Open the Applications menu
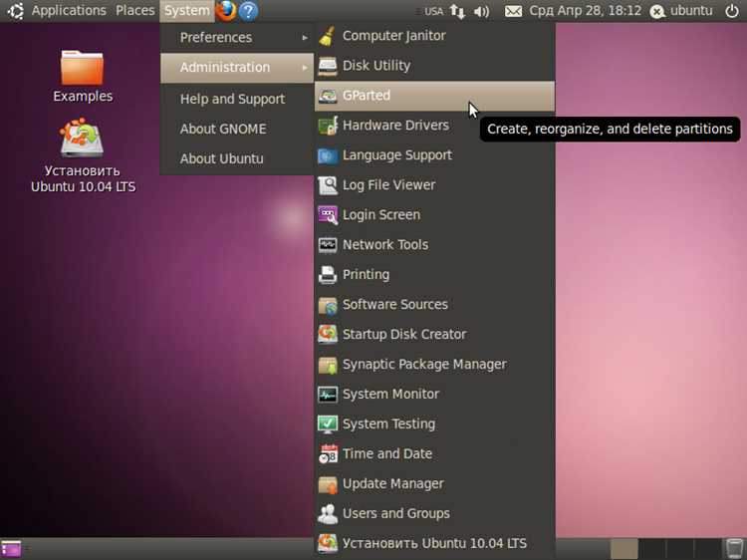The width and height of the screenshot is (747, 560). (69, 11)
